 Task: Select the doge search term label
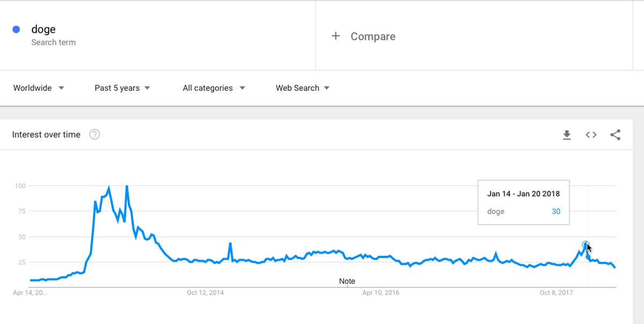(x=43, y=28)
